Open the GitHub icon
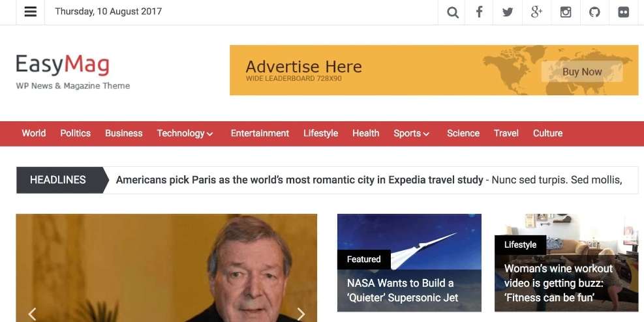Viewport: 644px width, 322px height. coord(594,12)
